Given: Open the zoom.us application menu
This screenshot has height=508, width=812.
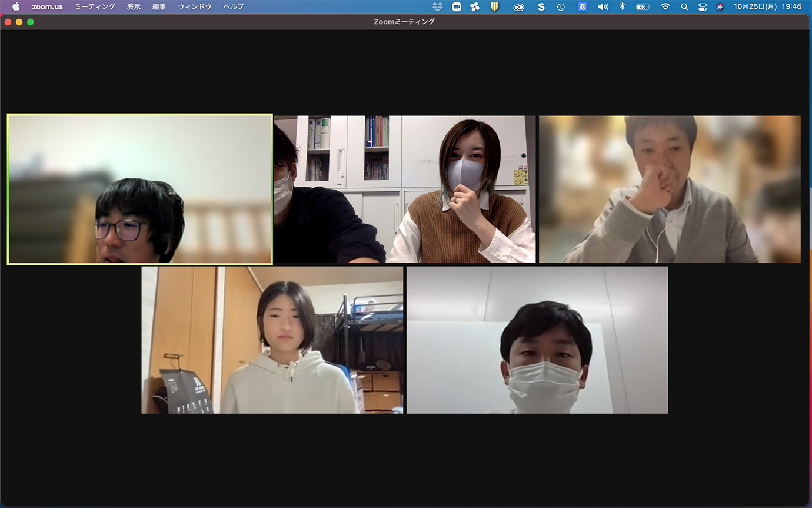Looking at the screenshot, I should (x=47, y=6).
